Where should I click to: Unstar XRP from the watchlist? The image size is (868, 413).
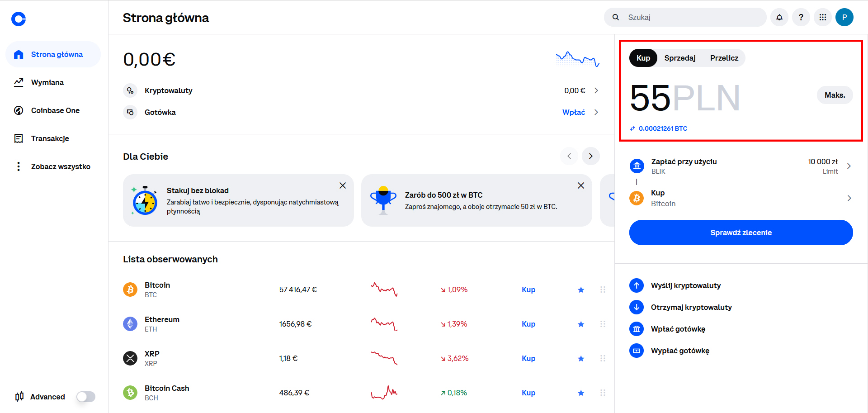click(581, 359)
